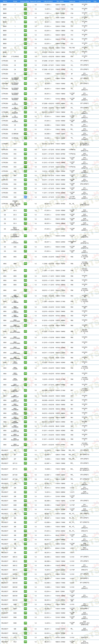Click the Marka column header
The height and width of the screenshot is (644, 99).
coord(5,1)
